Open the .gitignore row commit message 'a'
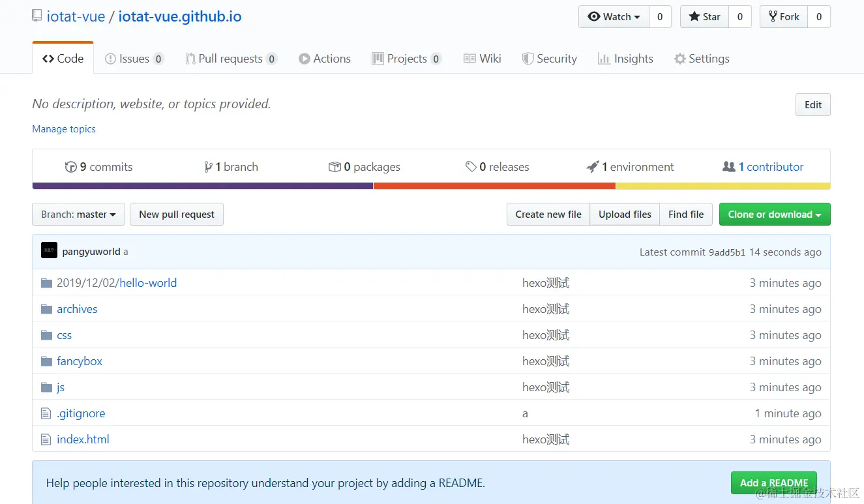Screen dimensions: 864x504 (x=525, y=413)
